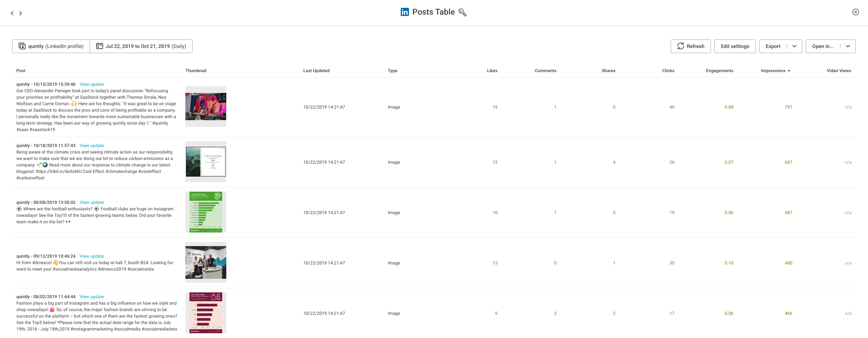The image size is (868, 338).
Task: Click the profile icon in the quintly selector
Action: tap(22, 46)
